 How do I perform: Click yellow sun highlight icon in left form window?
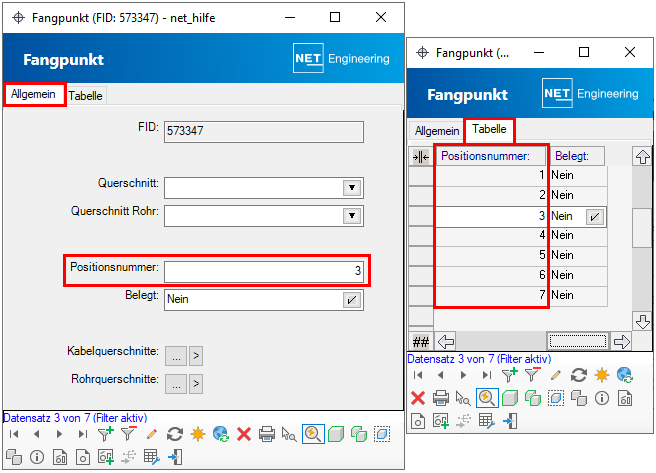pos(197,434)
